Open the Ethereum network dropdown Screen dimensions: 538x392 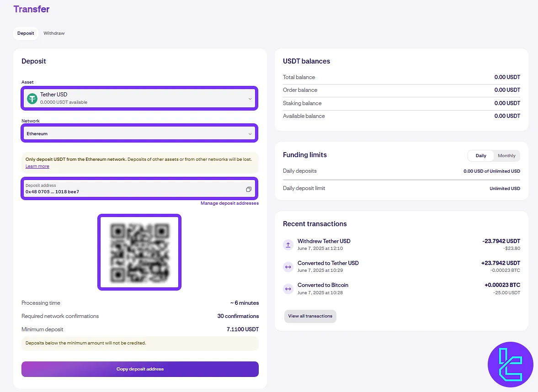coord(139,133)
